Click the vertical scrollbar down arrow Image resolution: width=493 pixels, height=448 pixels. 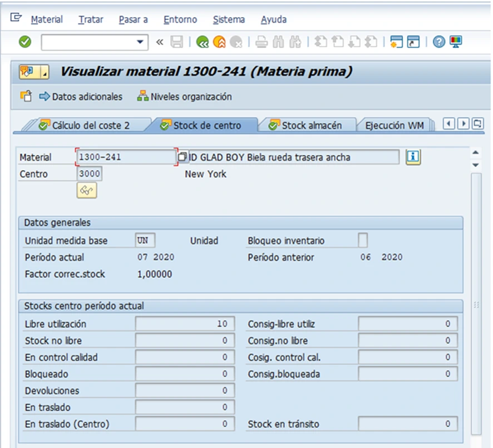(x=475, y=165)
